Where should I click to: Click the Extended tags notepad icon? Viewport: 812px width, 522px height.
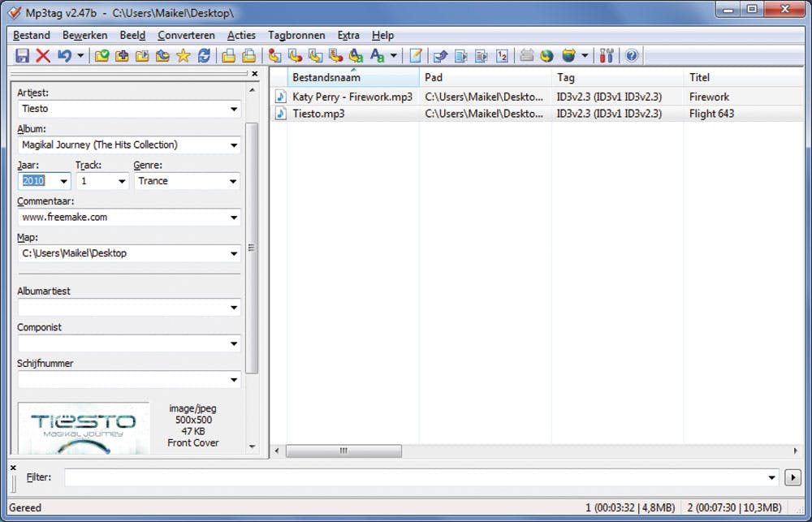pyautogui.click(x=415, y=55)
